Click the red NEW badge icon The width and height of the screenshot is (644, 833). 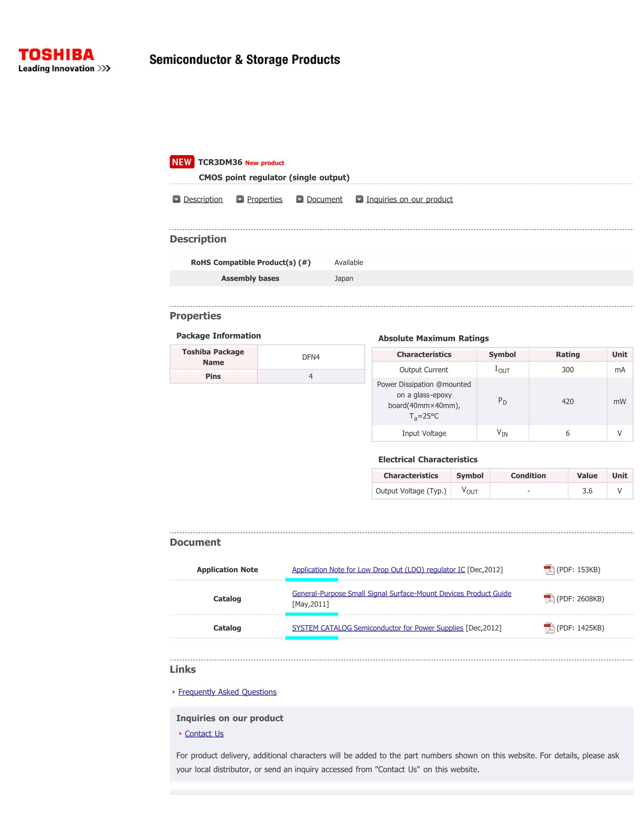coord(182,162)
